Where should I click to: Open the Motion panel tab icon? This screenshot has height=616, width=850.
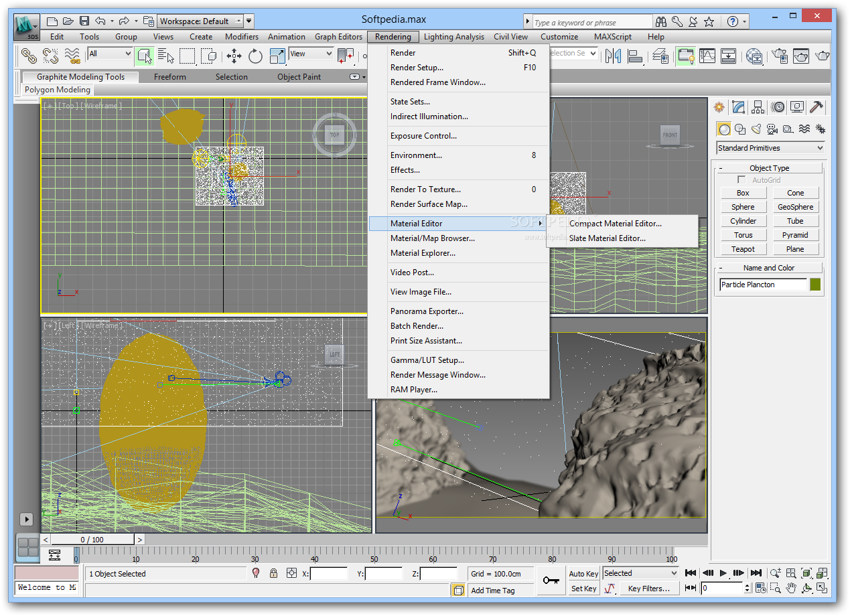click(777, 107)
